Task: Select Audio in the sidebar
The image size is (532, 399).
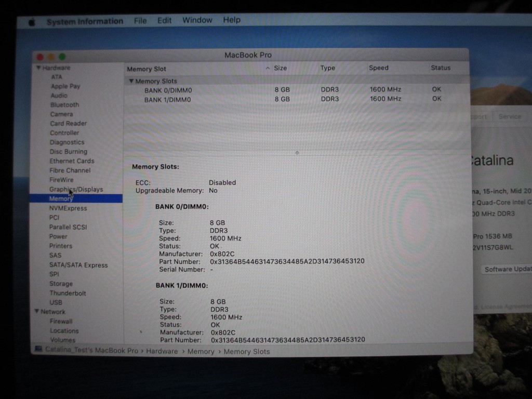Action: (59, 96)
